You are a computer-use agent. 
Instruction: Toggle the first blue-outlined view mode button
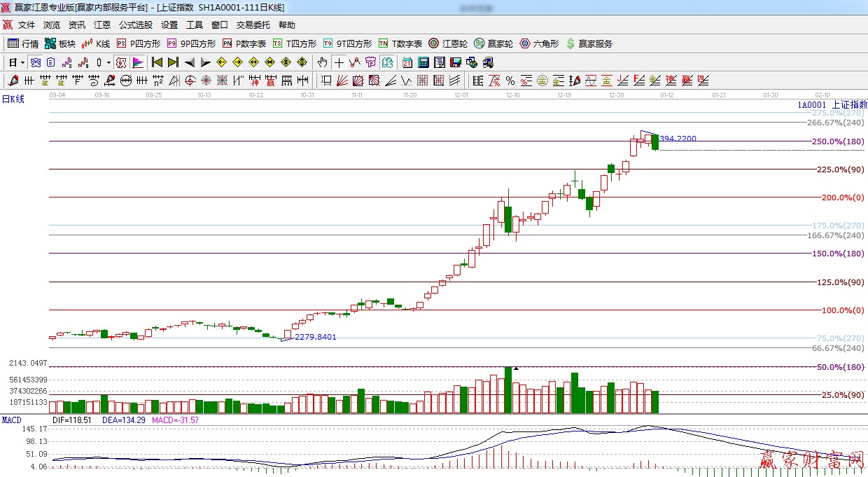point(35,62)
